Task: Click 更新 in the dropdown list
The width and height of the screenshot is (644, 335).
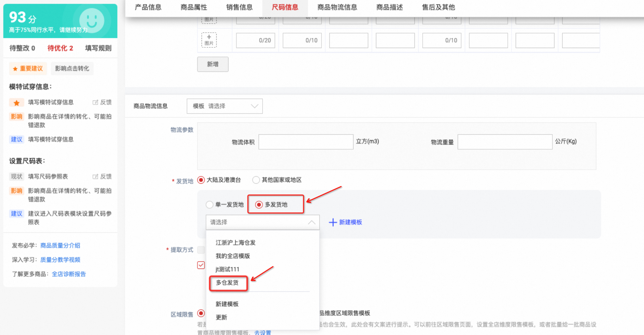Action: point(221,317)
